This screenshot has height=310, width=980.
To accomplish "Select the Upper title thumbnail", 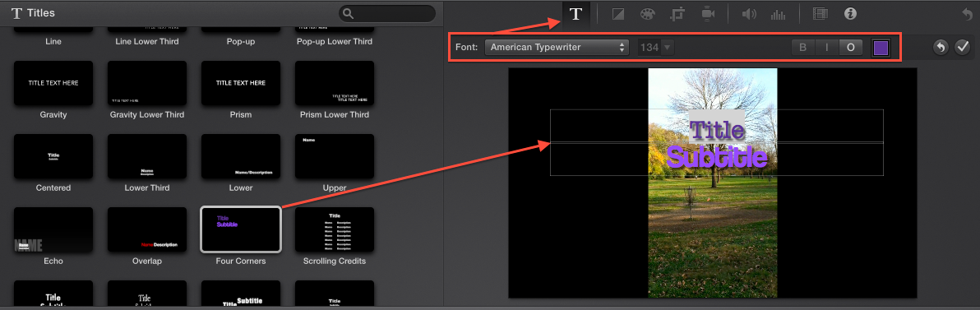I will coord(335,155).
